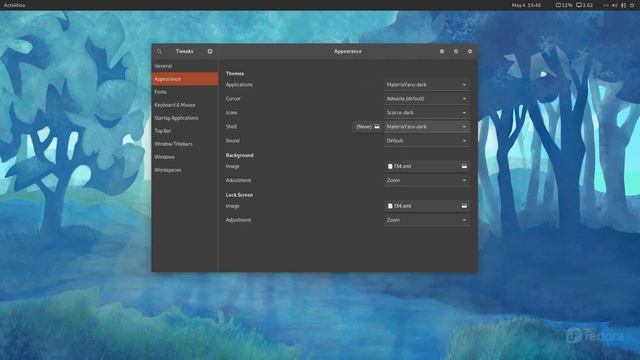Open the Applications theme dropdown

(x=427, y=84)
